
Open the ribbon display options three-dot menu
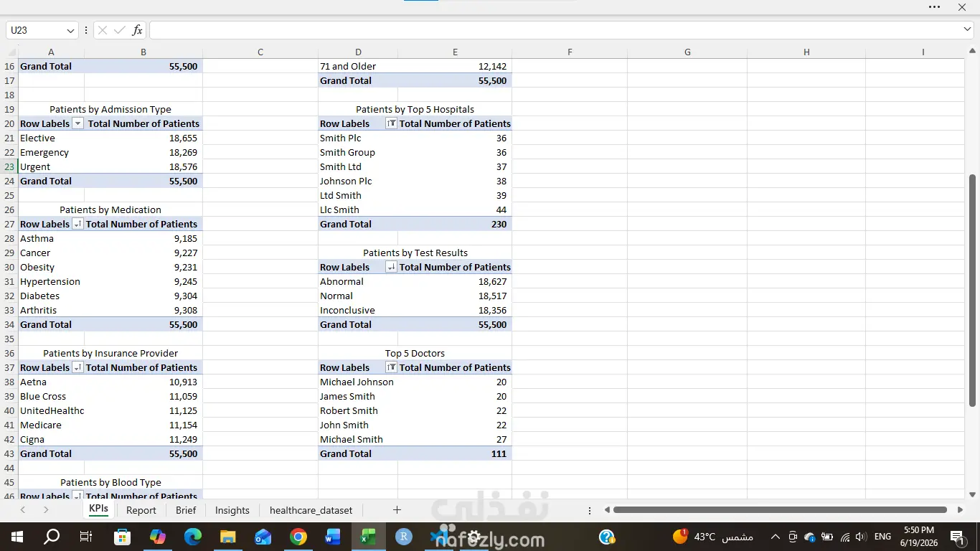(x=934, y=6)
